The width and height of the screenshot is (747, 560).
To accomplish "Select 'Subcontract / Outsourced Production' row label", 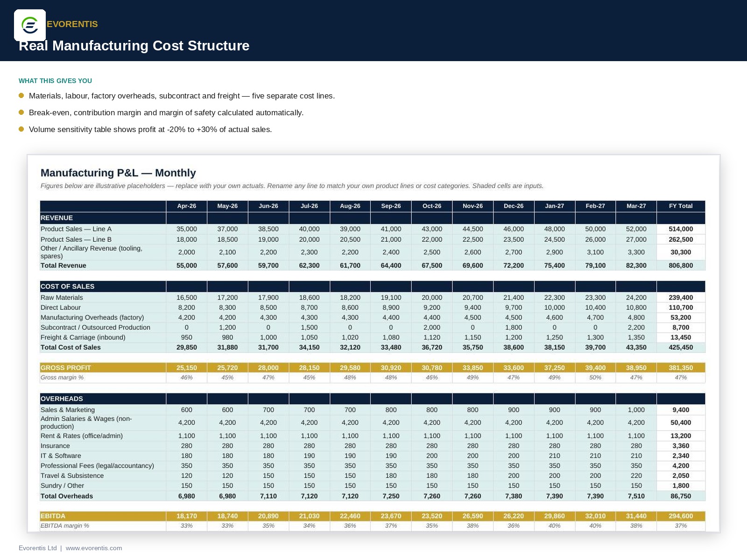I will point(95,328).
